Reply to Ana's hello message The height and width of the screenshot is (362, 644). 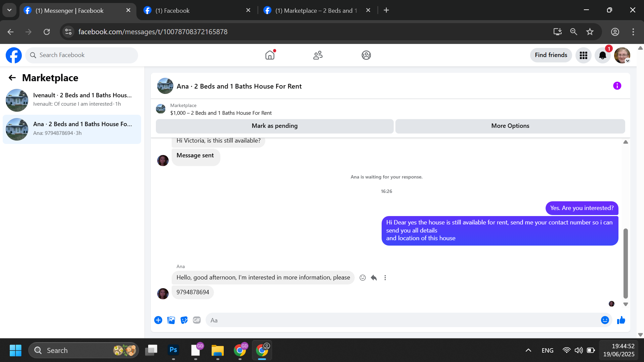374,278
